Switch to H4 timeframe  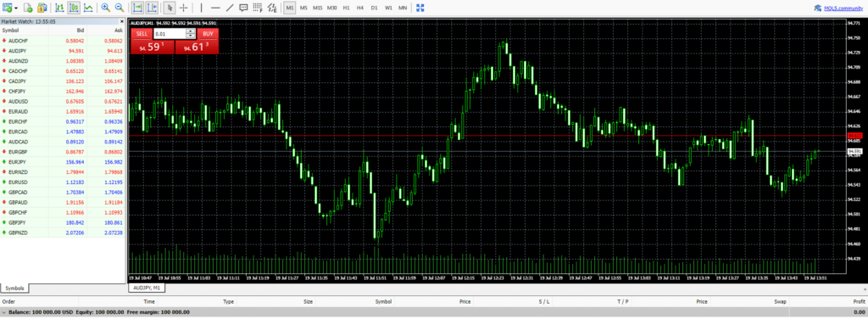click(360, 8)
